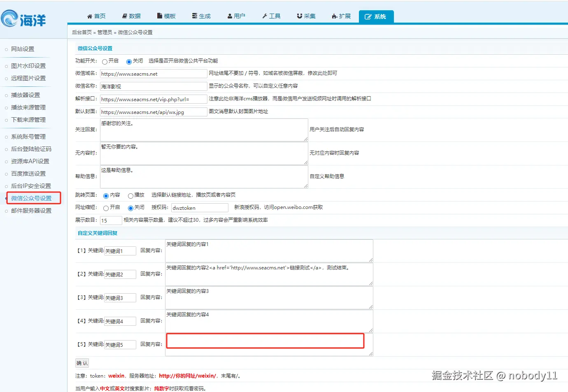Click keyword field 关键词2
Screen dimensions: 568x392
[120, 274]
